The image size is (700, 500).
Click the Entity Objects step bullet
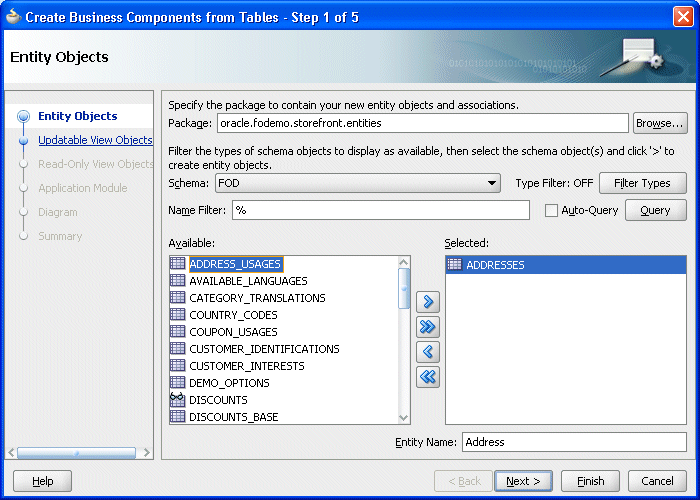[x=23, y=117]
